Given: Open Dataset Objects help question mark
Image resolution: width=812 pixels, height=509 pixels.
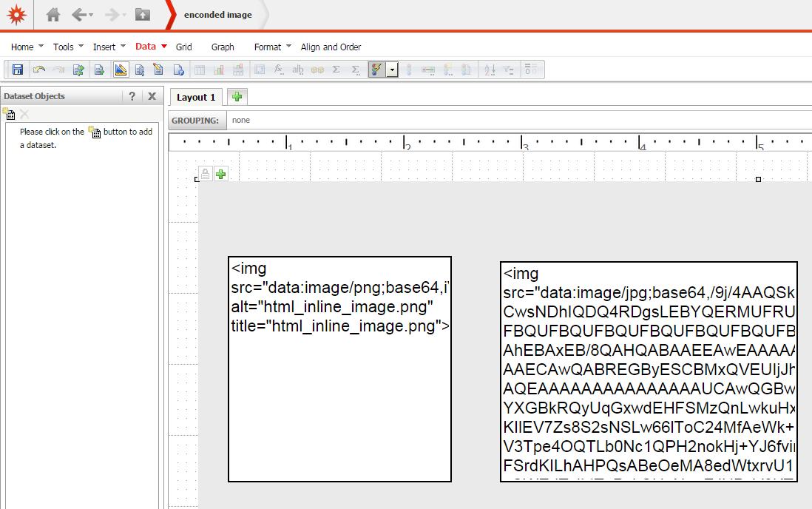Looking at the screenshot, I should (132, 96).
